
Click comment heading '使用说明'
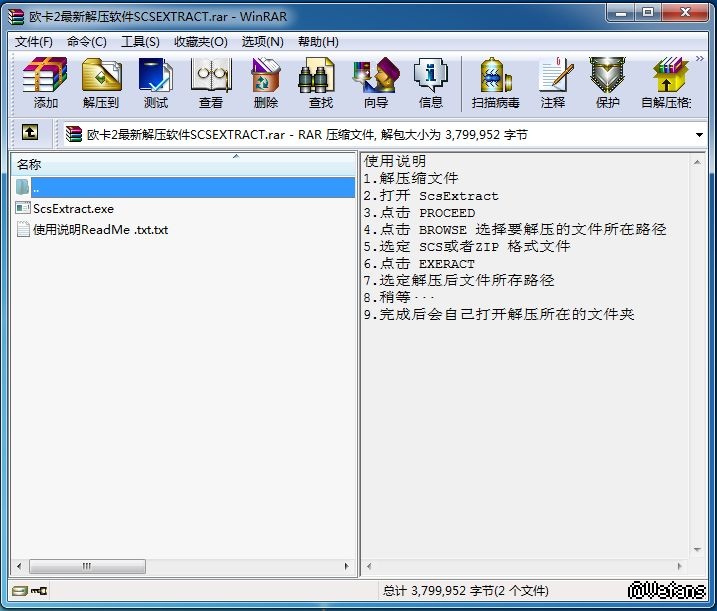coord(395,161)
